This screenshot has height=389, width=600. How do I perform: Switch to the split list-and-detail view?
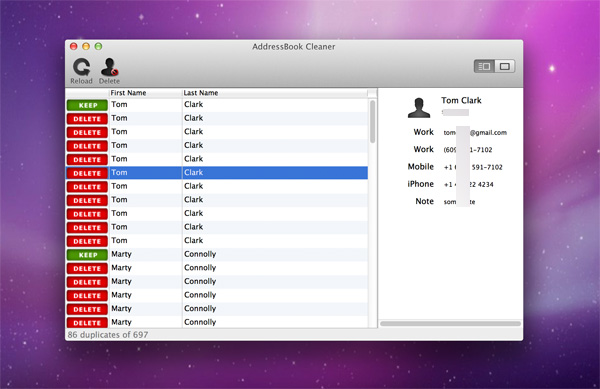click(484, 67)
